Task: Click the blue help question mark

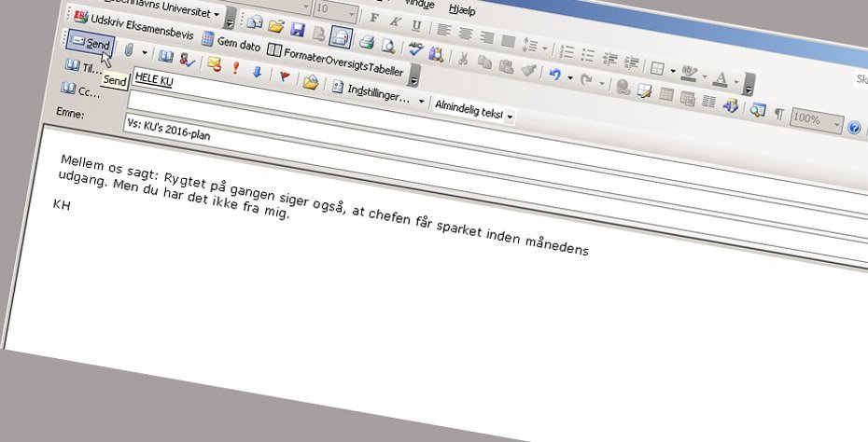Action: pyautogui.click(x=854, y=128)
